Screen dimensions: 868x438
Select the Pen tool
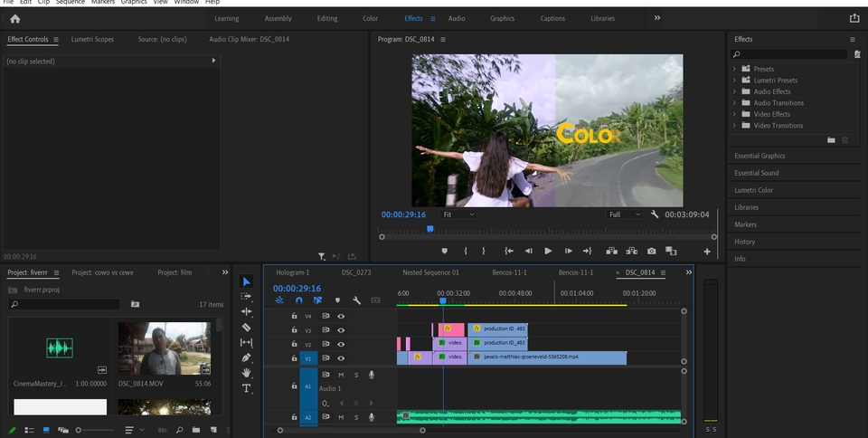246,357
